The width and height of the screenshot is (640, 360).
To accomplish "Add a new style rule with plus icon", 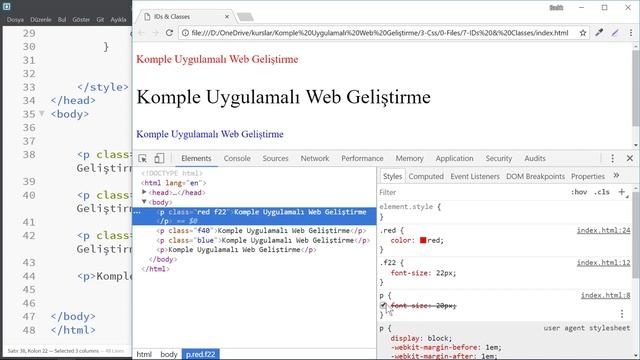I will (x=622, y=192).
